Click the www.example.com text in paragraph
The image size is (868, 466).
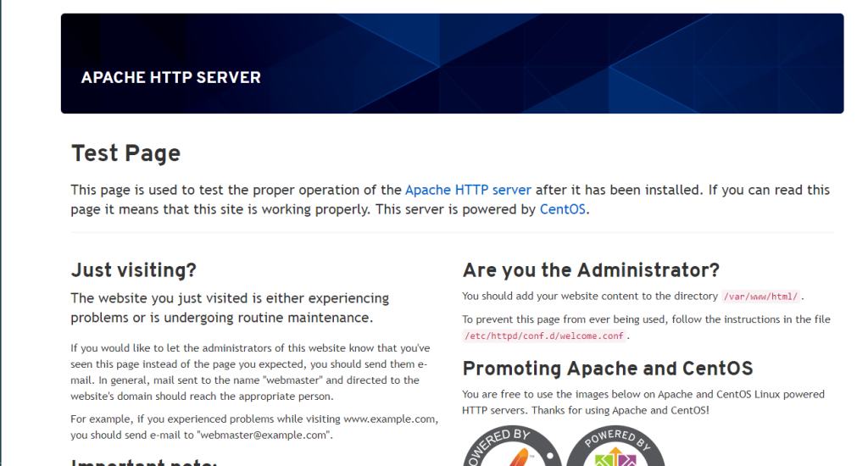[x=390, y=419]
